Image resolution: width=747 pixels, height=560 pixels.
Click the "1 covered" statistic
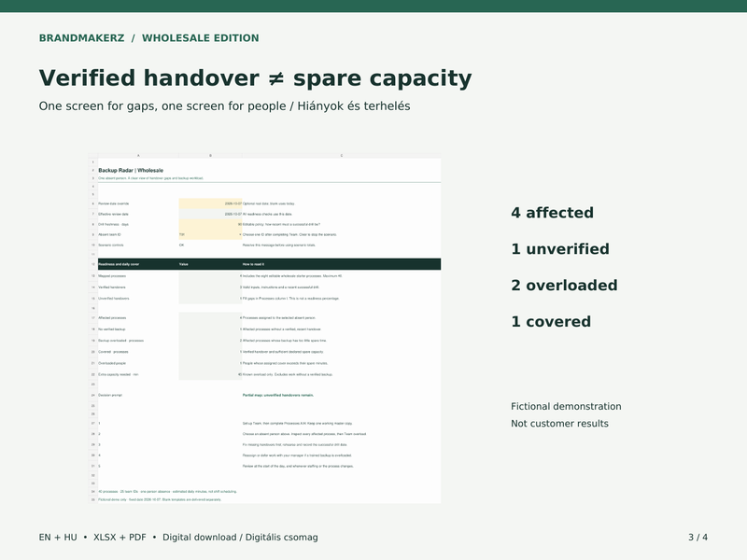click(x=551, y=321)
